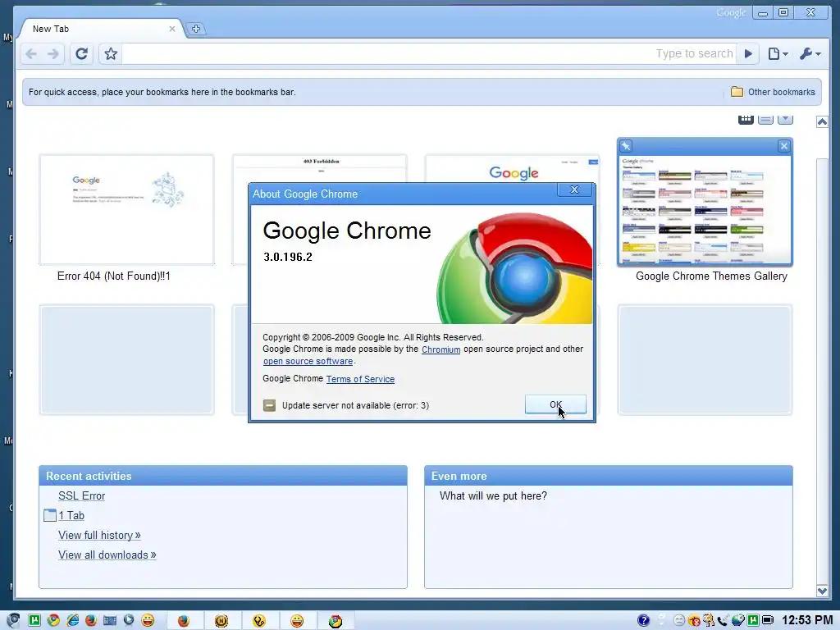The height and width of the screenshot is (630, 840).
Task: Go forward with the Forward arrow
Action: pyautogui.click(x=53, y=53)
